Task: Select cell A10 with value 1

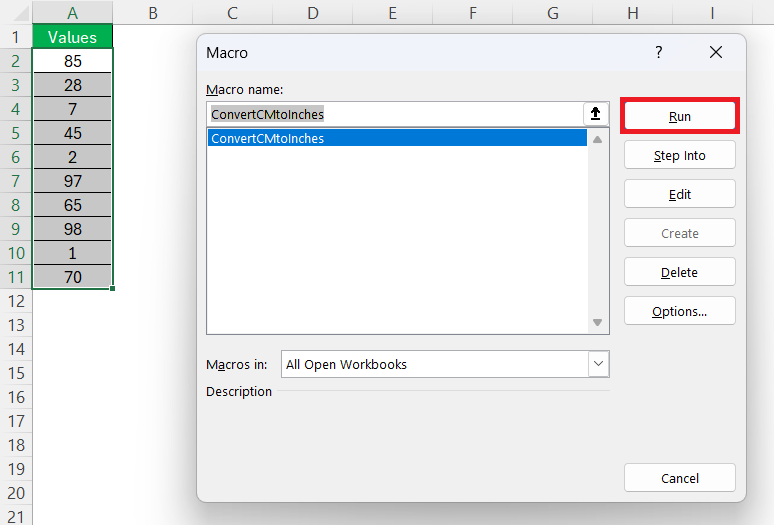Action: pyautogui.click(x=73, y=253)
